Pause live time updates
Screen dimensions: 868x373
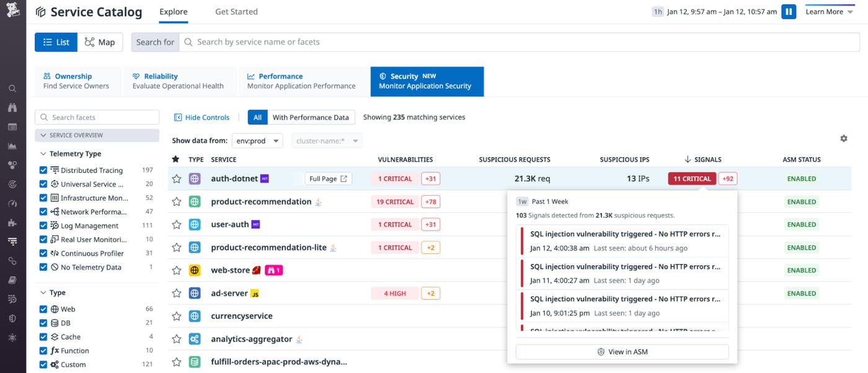789,11
